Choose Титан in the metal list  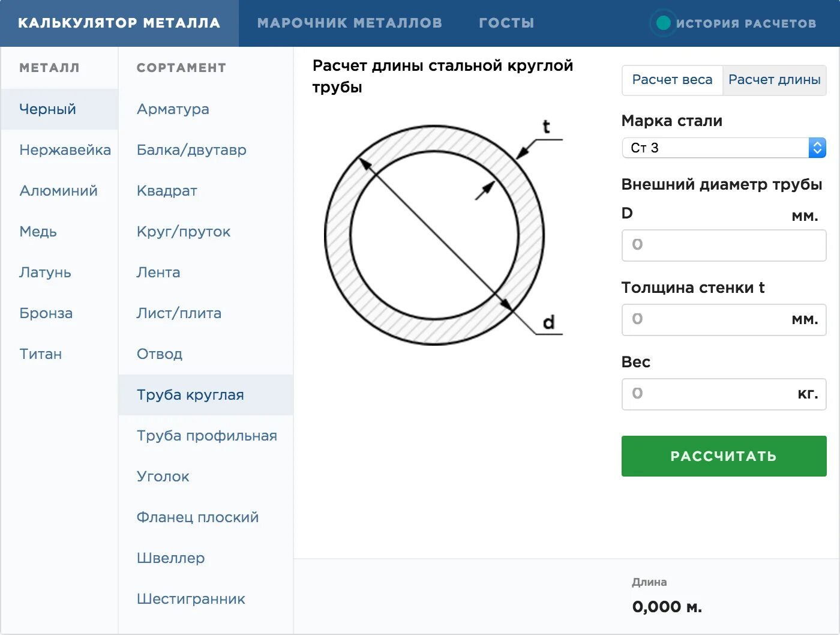(x=40, y=354)
